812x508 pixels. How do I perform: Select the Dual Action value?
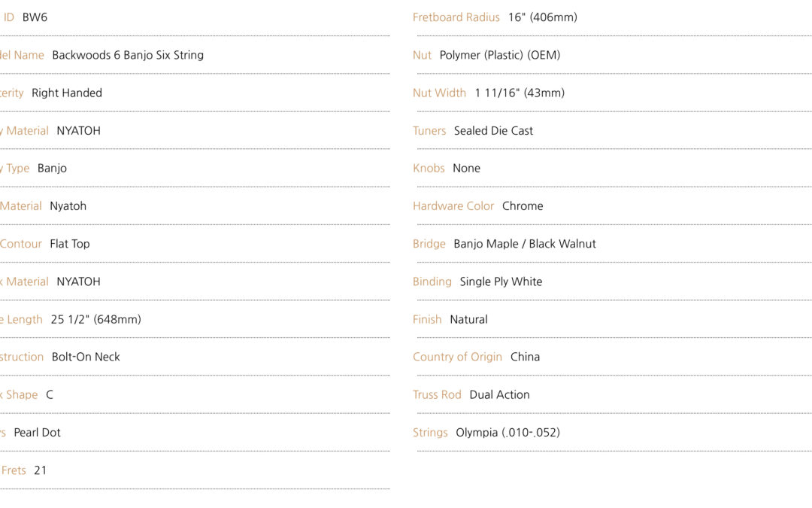[x=499, y=394]
